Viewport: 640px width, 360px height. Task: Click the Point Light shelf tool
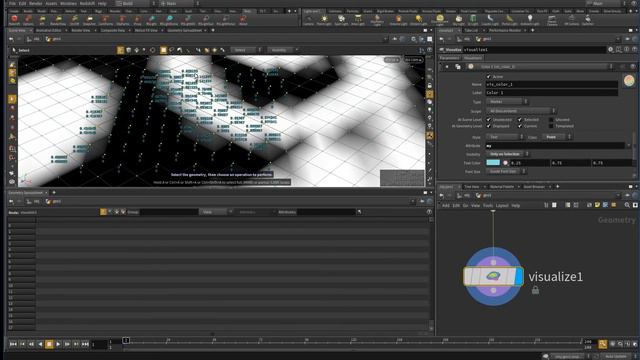[x=324, y=20]
